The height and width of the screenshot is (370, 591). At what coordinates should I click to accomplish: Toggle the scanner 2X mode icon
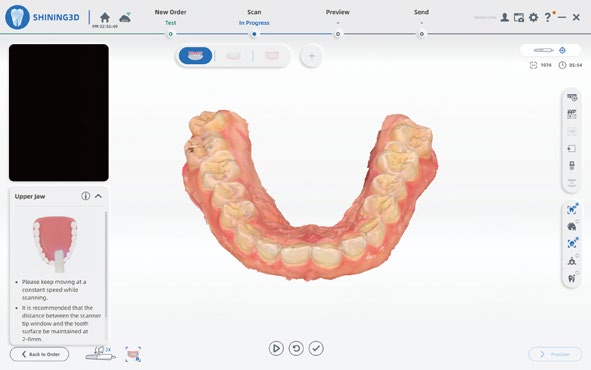click(x=100, y=354)
